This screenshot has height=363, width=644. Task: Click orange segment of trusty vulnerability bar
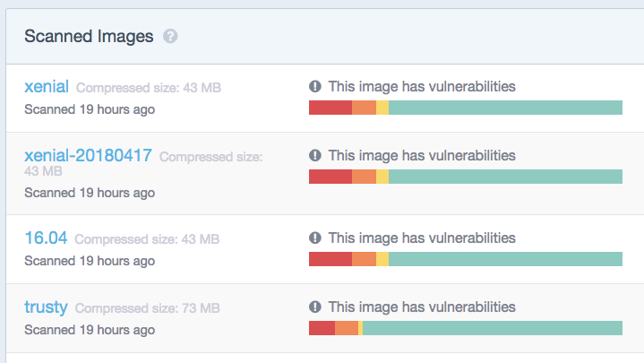347,328
